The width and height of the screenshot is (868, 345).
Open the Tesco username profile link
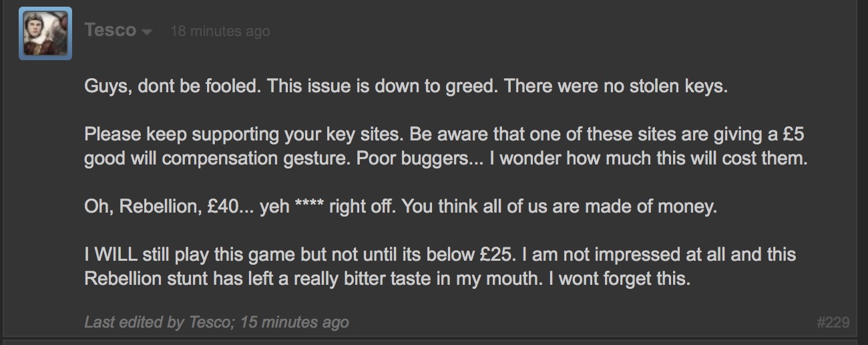point(110,31)
